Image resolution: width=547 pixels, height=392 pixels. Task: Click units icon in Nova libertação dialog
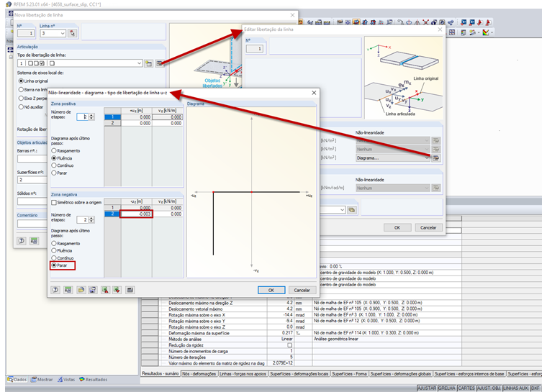tap(35, 241)
